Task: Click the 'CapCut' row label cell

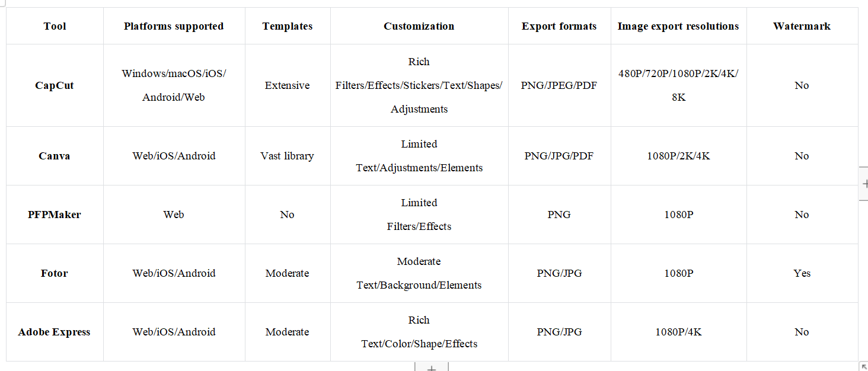Action: pyautogui.click(x=55, y=85)
